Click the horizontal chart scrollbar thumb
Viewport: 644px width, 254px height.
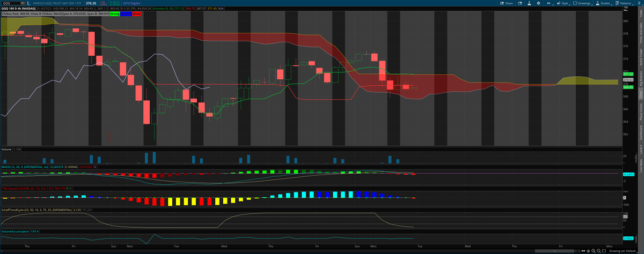point(554,251)
